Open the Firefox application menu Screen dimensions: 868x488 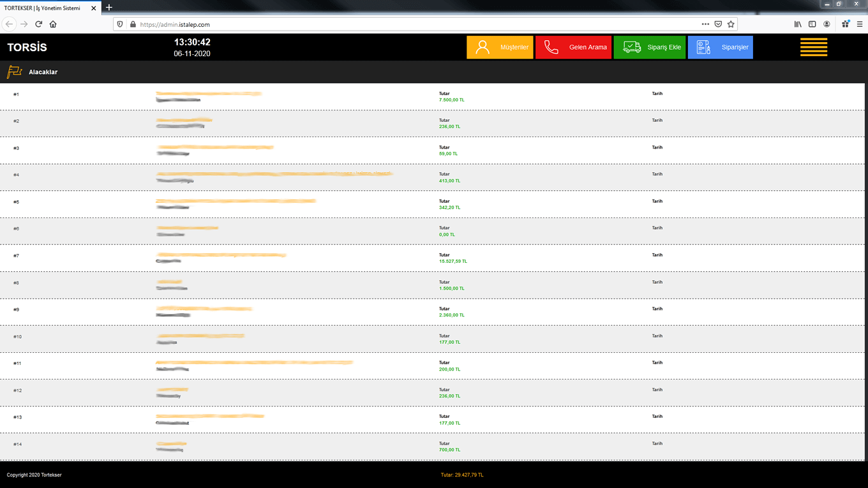[860, 24]
